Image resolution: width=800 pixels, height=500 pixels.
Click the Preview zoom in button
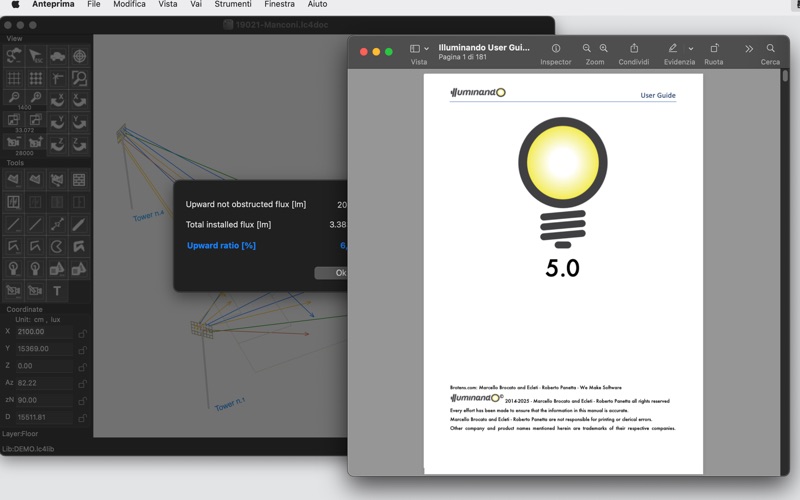[x=604, y=48]
